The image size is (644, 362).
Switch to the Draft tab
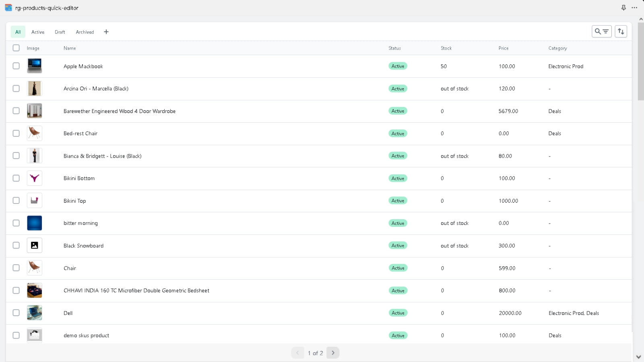tap(60, 32)
